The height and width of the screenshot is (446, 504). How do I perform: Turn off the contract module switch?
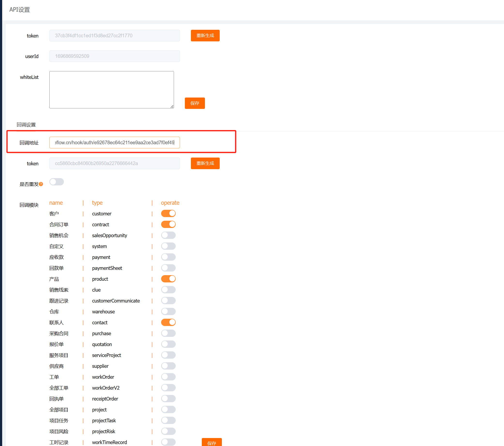pos(168,224)
